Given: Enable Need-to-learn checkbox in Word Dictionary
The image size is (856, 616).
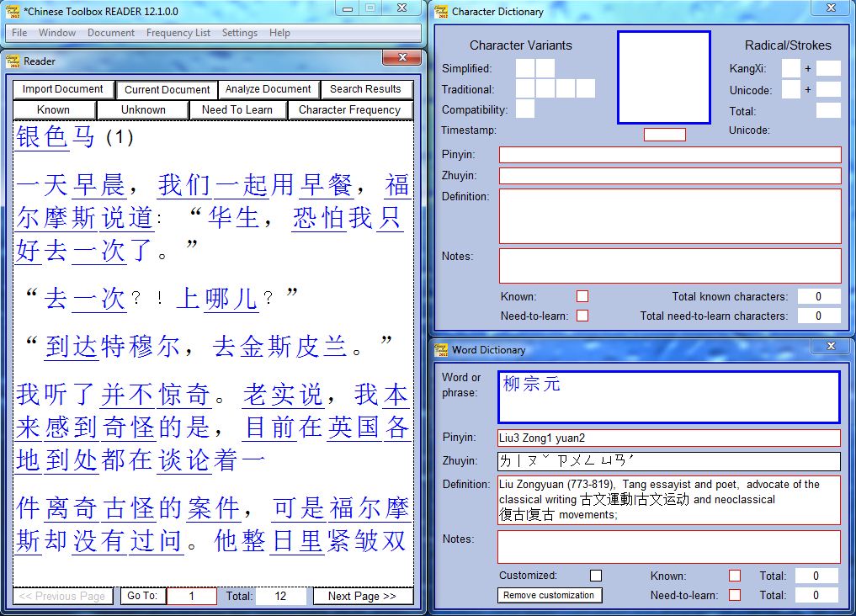Looking at the screenshot, I should (735, 595).
